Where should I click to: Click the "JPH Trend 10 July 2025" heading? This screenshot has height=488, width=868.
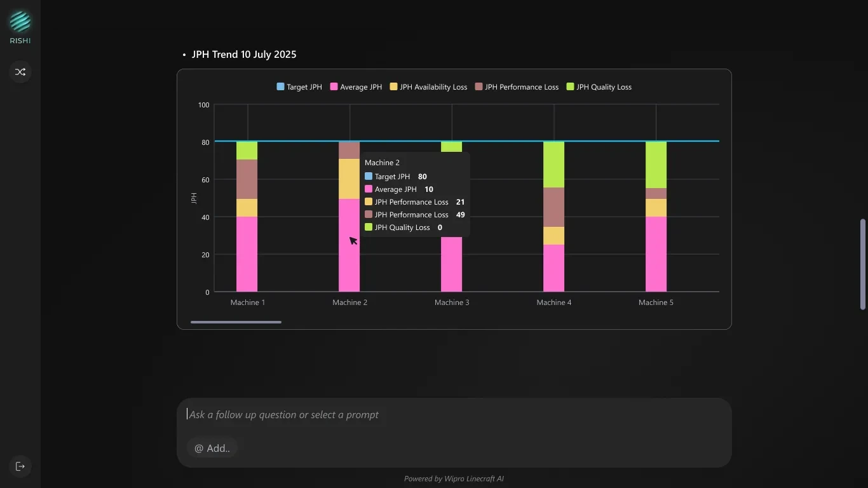[x=244, y=55]
